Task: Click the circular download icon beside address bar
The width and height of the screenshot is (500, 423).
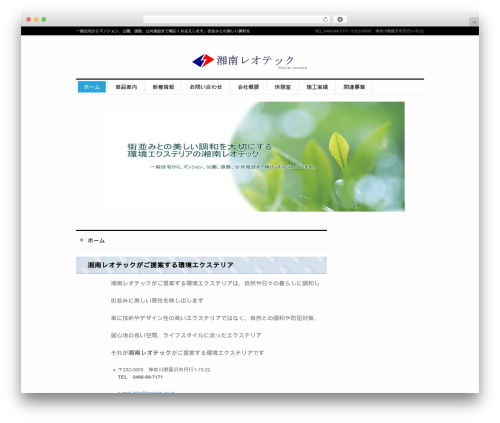Action: tap(340, 19)
